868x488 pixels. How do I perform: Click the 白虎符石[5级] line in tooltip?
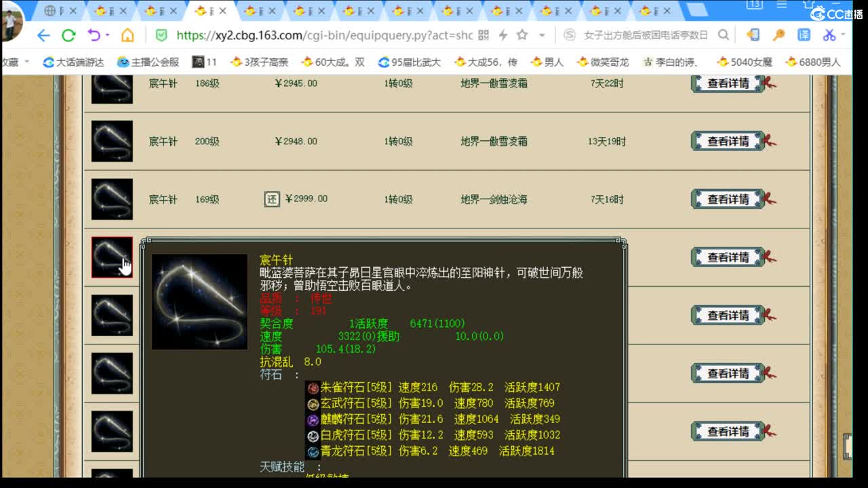(433, 434)
